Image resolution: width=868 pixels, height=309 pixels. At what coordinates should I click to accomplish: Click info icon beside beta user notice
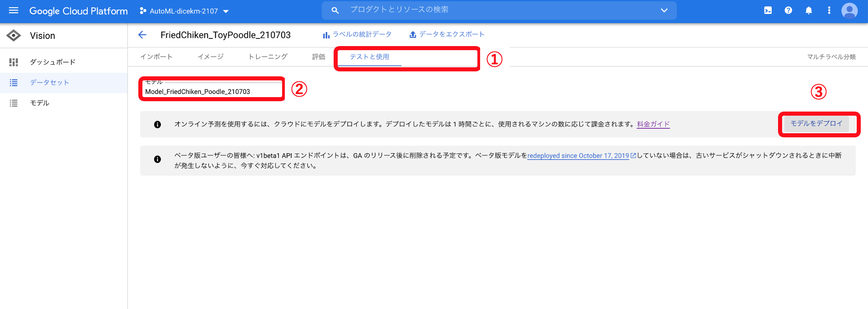pyautogui.click(x=157, y=159)
